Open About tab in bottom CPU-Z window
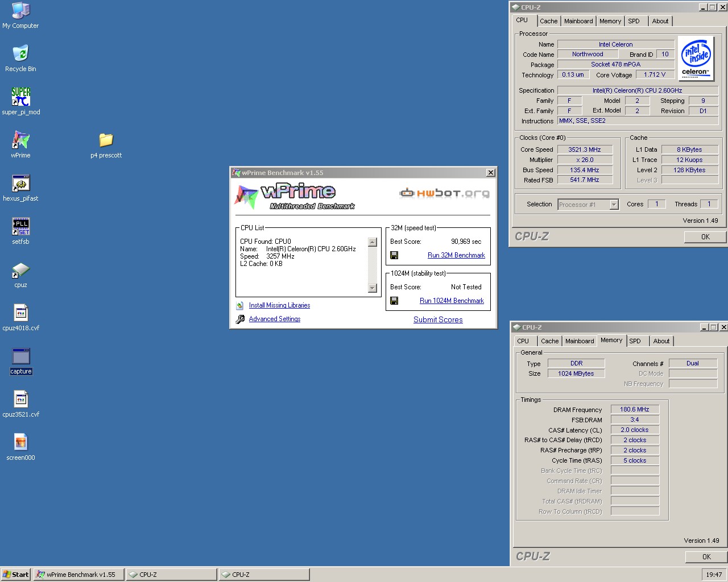The width and height of the screenshot is (728, 582). pyautogui.click(x=661, y=341)
